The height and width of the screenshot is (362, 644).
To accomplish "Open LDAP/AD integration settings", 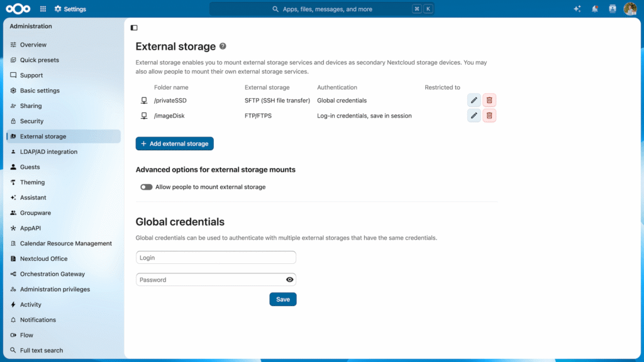I will [x=64, y=152].
